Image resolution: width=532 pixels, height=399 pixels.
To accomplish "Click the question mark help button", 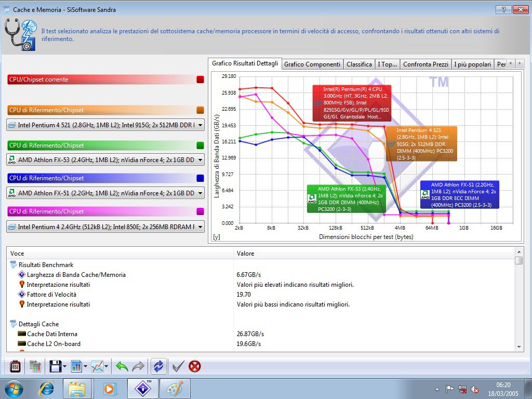I will coord(503,10).
